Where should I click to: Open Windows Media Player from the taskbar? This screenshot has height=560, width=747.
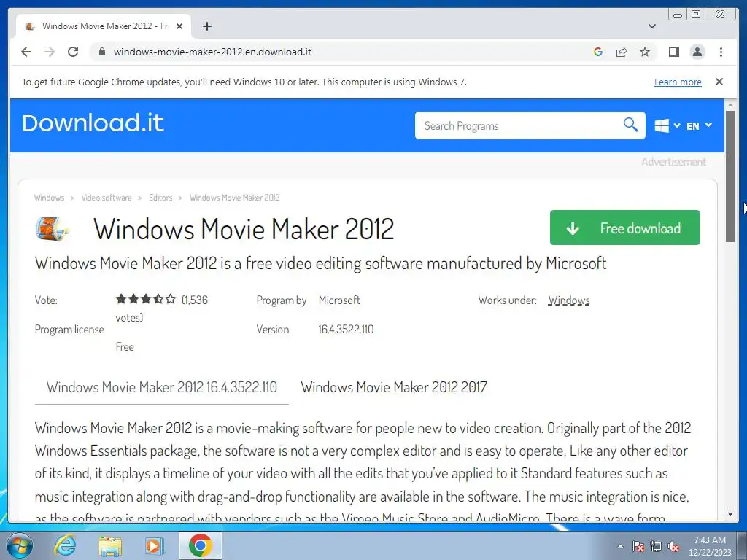pyautogui.click(x=155, y=545)
